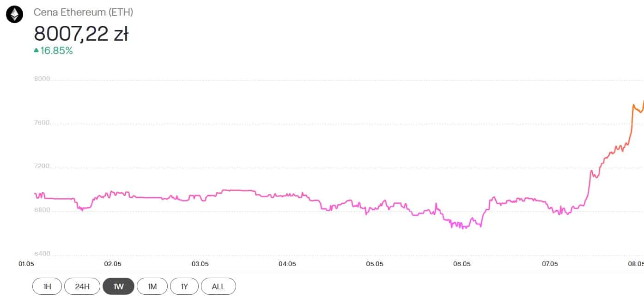Select the 1H time range

tap(47, 286)
